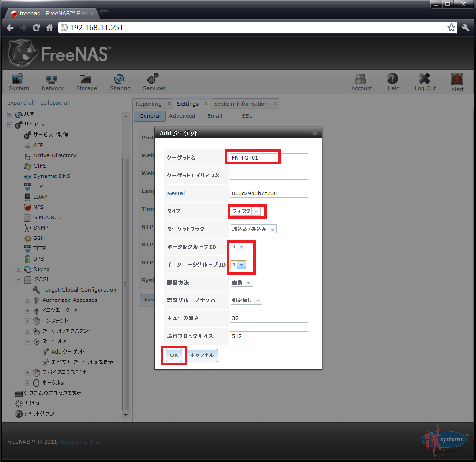Select the Email sub-tab
This screenshot has height=462, width=476.
[x=215, y=116]
